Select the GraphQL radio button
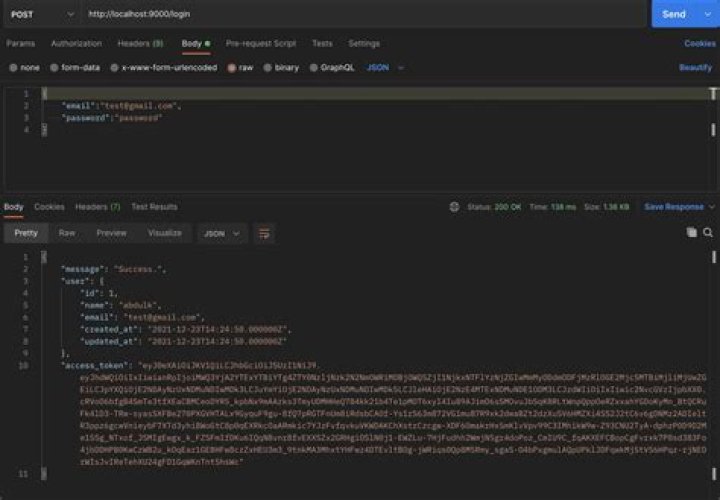This screenshot has width=720, height=500. click(314, 68)
